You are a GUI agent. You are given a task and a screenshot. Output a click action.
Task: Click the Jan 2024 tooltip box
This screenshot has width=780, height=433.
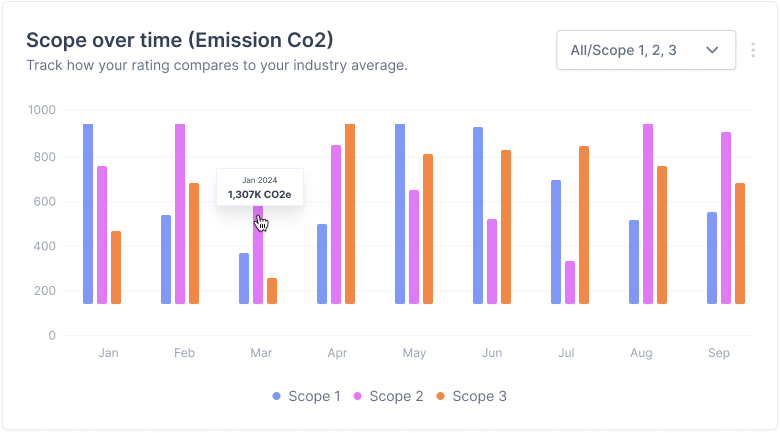(259, 187)
